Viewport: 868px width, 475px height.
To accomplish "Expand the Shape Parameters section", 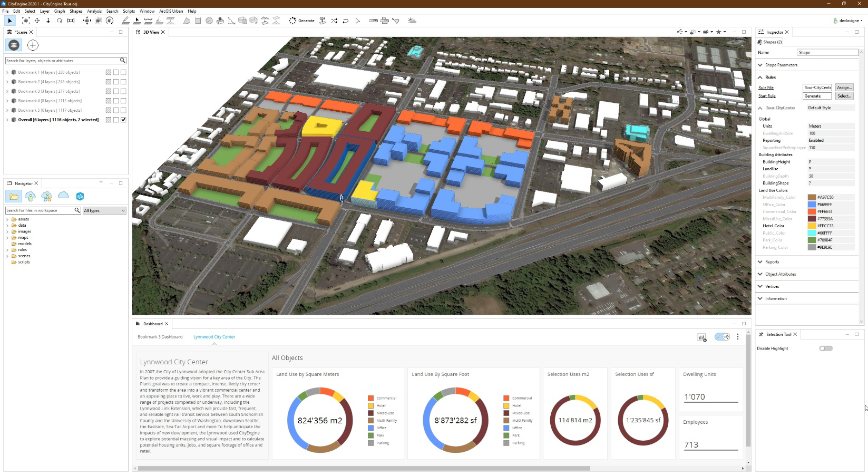I will 760,65.
